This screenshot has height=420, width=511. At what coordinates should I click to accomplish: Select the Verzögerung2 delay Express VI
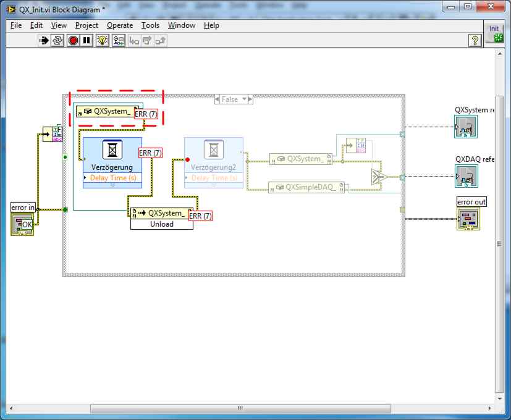point(213,162)
